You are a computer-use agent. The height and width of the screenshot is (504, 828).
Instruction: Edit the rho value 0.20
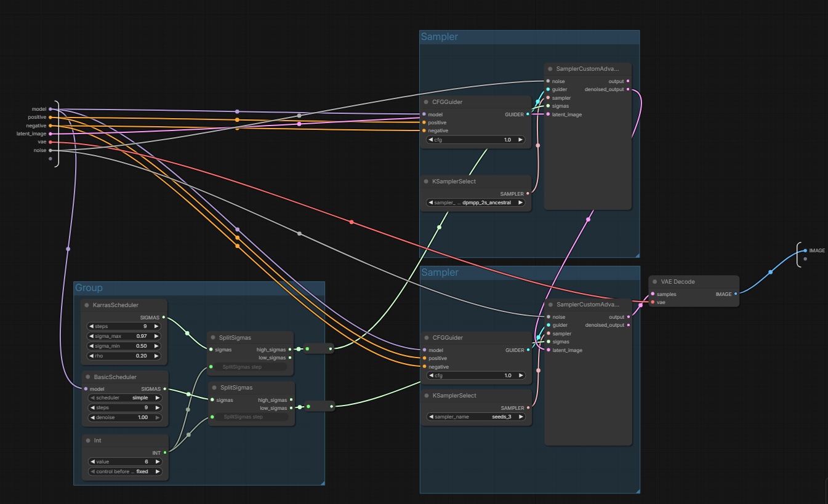point(142,356)
